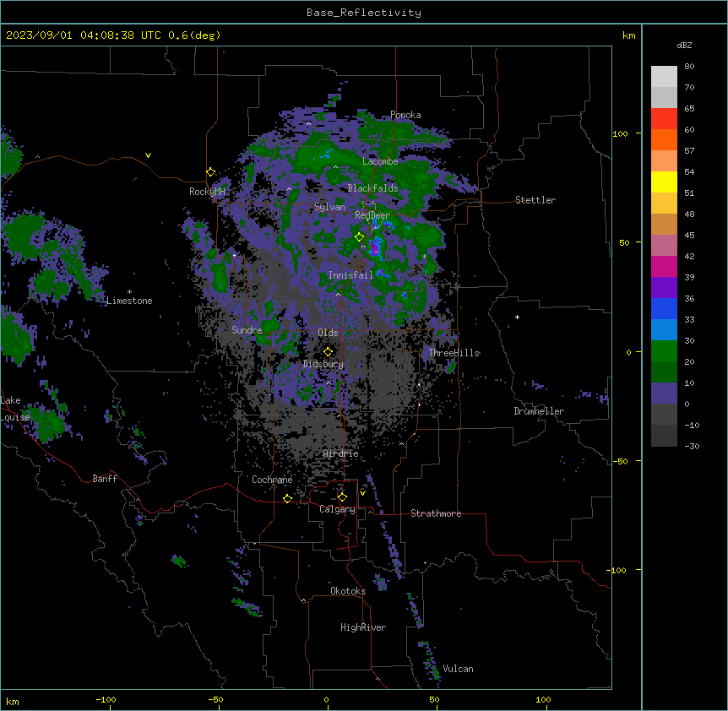Click the yellow 54 dBZ color swatch

pyautogui.click(x=664, y=182)
